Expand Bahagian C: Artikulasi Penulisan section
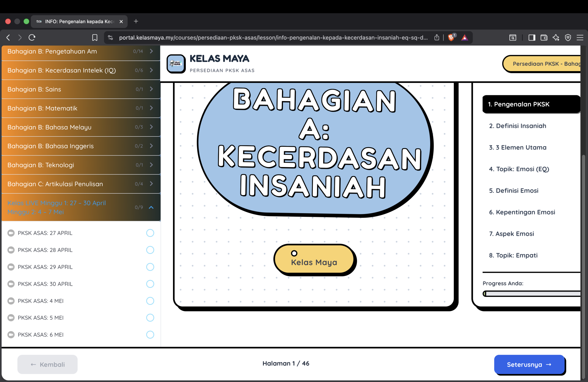 tap(151, 184)
